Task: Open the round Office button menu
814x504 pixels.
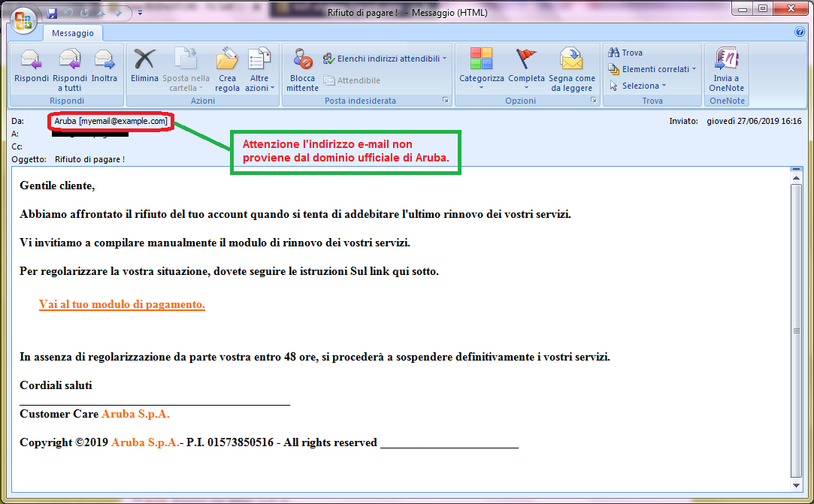Action: (x=23, y=21)
